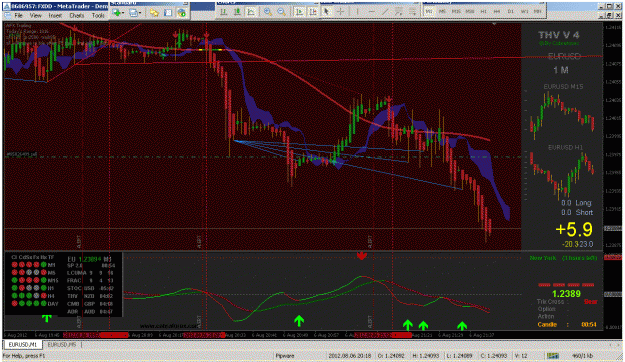Switch chart to Line Chart type

tap(251, 12)
